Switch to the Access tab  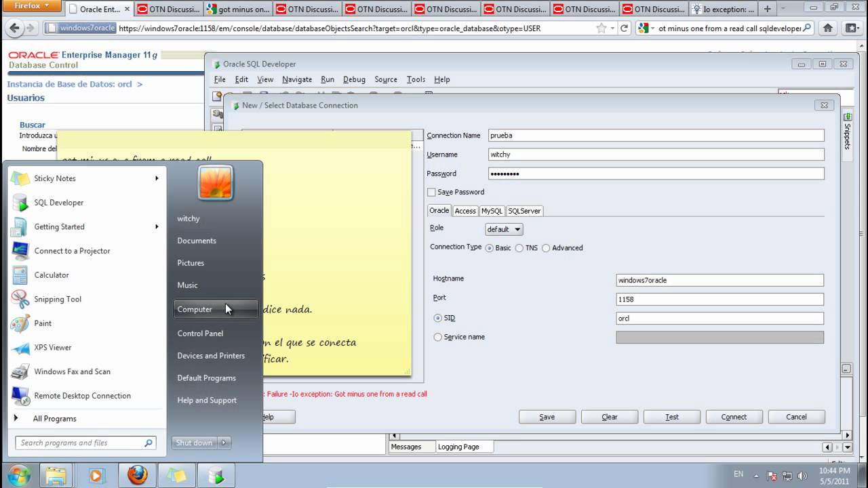(465, 211)
